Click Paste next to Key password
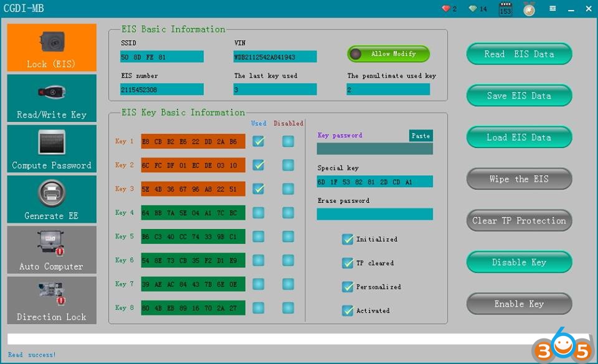Viewport: 598px width, 364px height. [x=420, y=136]
